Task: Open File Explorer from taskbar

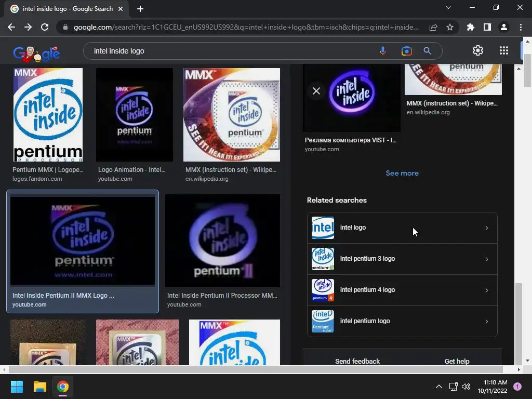Action: click(x=39, y=387)
